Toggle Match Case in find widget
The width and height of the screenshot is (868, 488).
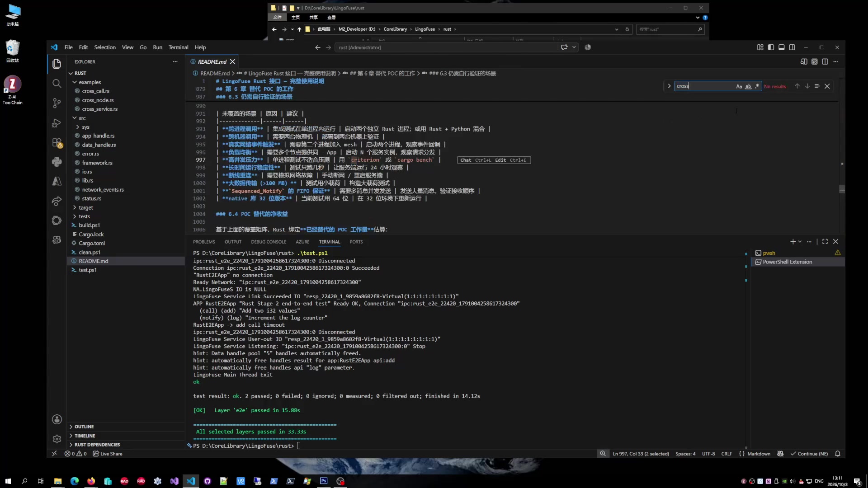click(739, 86)
